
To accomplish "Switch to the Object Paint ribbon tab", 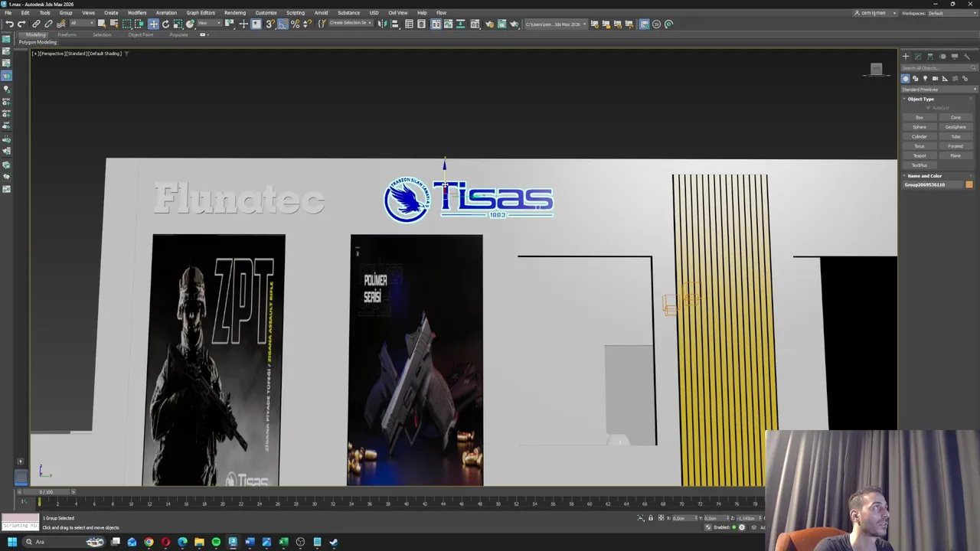I will point(140,35).
